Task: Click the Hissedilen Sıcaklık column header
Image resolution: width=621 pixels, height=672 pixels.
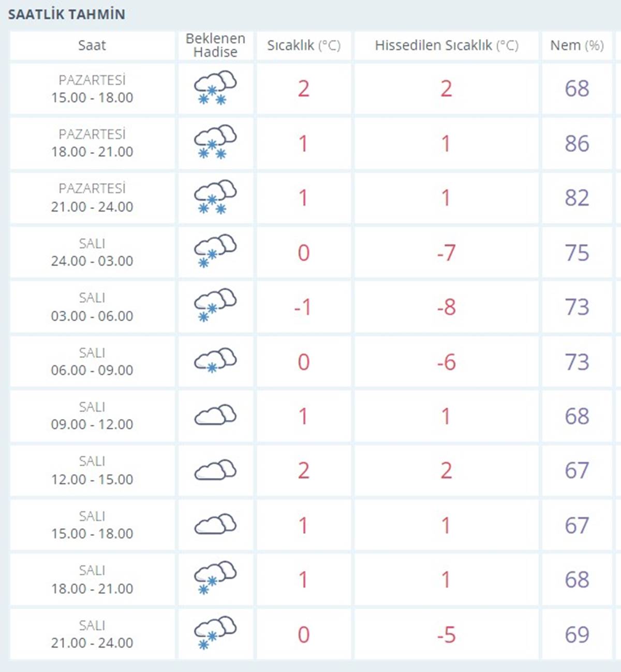Action: pyautogui.click(x=446, y=46)
